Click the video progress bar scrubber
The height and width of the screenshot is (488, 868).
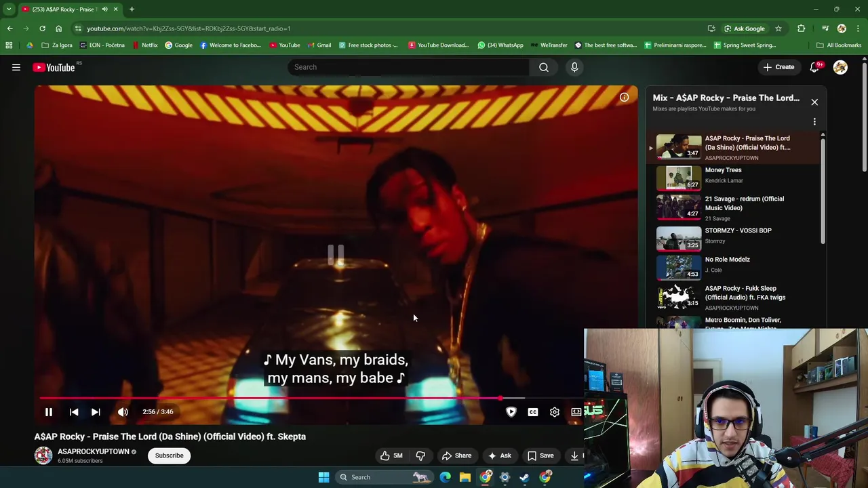(x=500, y=399)
